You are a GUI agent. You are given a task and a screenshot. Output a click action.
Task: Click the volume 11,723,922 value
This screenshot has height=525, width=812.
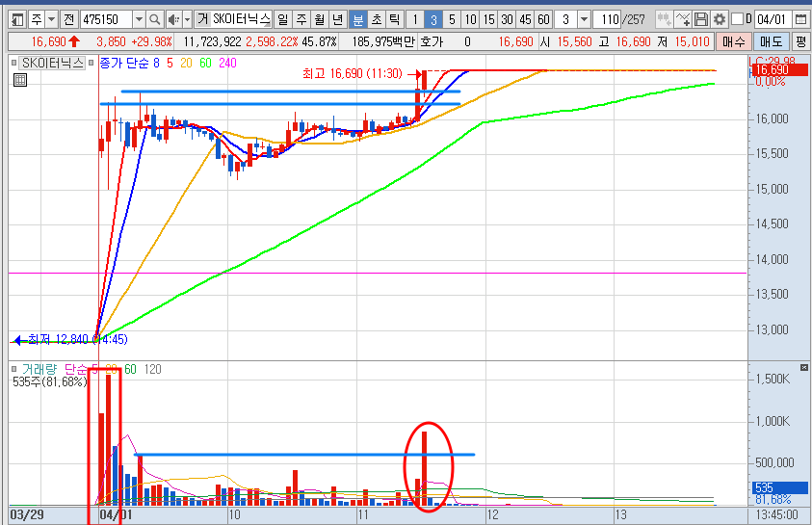coord(212,41)
